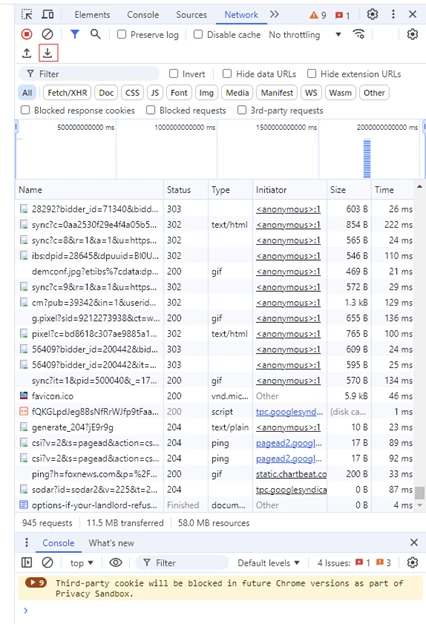This screenshot has height=624, width=426.
Task: Export HAR file download icon
Action: [48, 53]
